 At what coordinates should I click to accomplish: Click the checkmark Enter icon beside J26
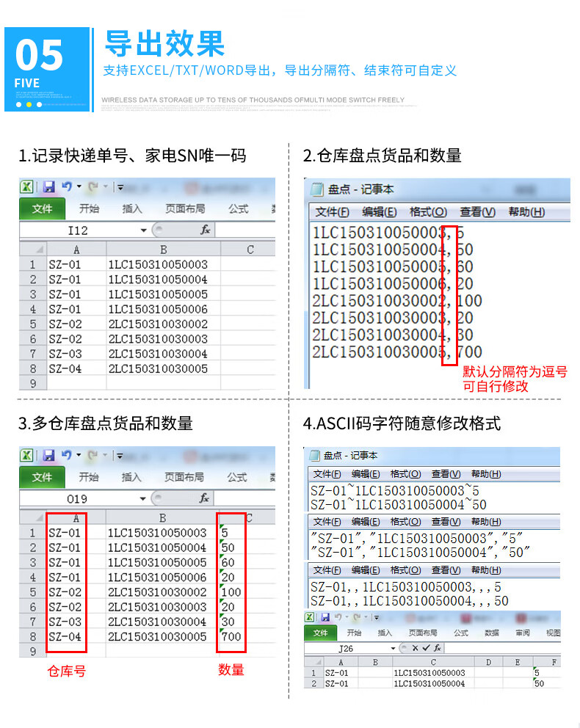pos(426,648)
